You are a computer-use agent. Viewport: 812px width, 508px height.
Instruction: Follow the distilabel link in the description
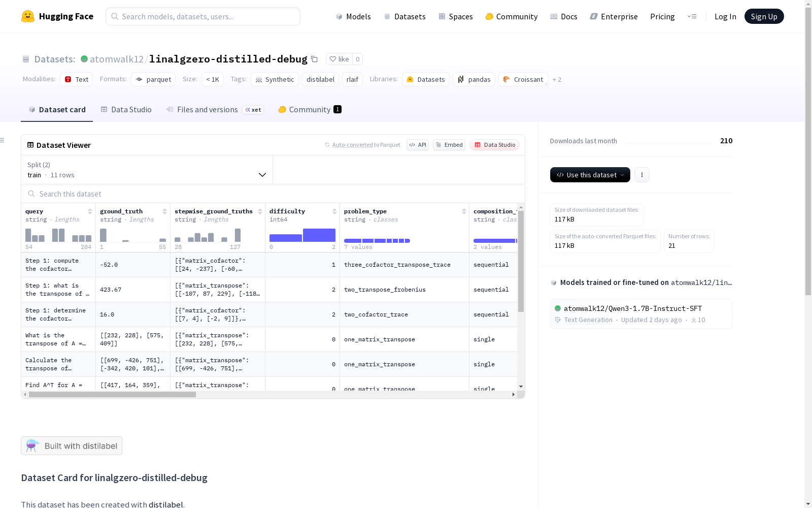[x=165, y=504]
